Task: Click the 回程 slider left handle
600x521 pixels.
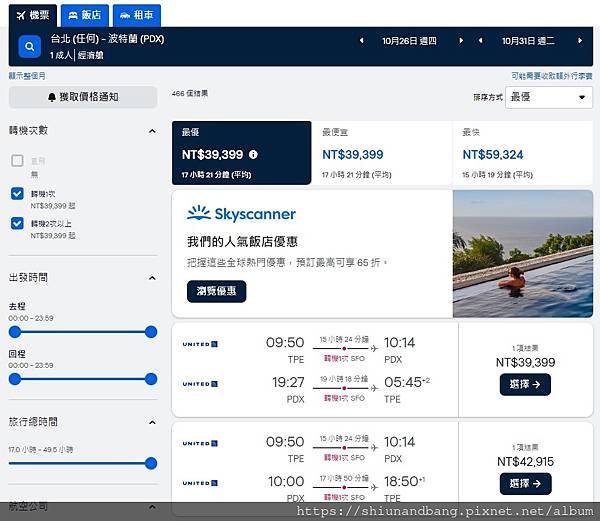Action: click(15, 379)
